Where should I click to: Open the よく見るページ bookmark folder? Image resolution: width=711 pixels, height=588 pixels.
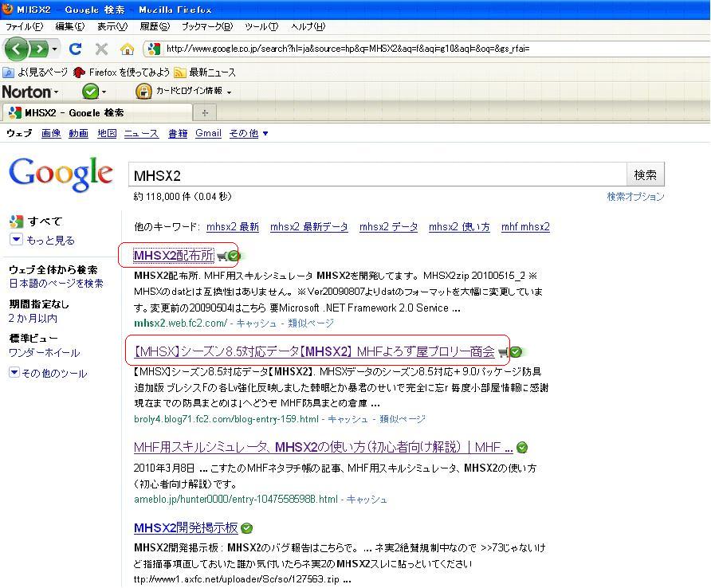click(x=35, y=72)
